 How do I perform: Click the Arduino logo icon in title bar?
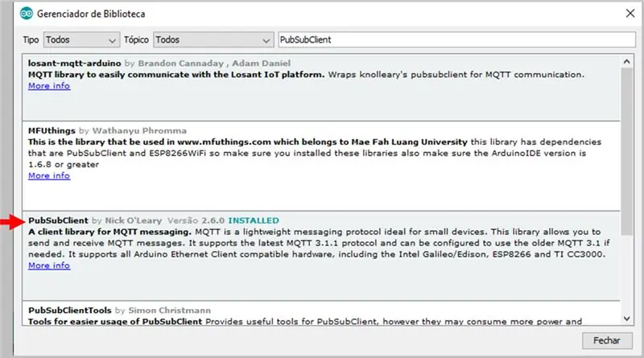[27, 14]
